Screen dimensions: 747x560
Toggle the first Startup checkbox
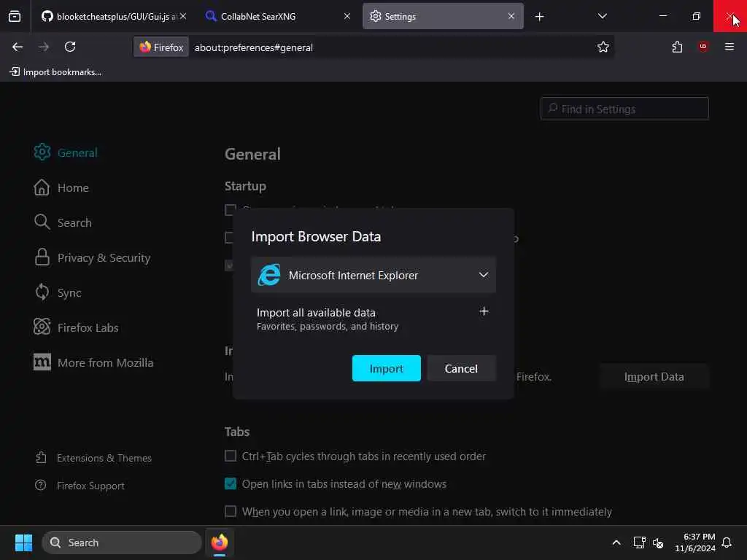(230, 210)
